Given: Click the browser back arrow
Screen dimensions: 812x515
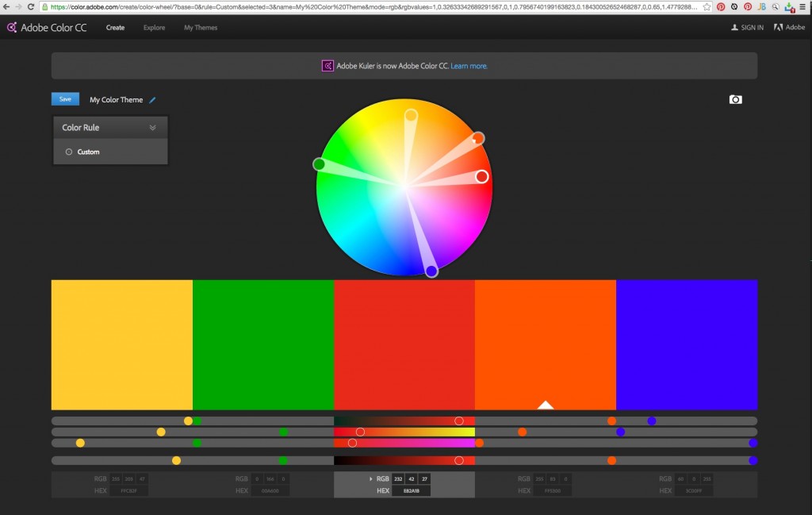Looking at the screenshot, I should (6, 6).
